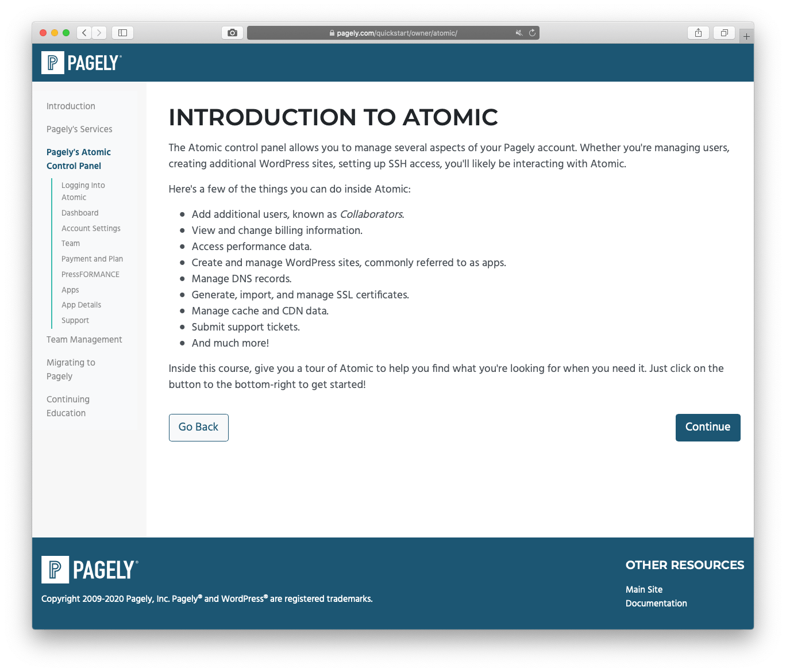This screenshot has width=786, height=672.
Task: Go to Support sub-item
Action: click(x=75, y=320)
